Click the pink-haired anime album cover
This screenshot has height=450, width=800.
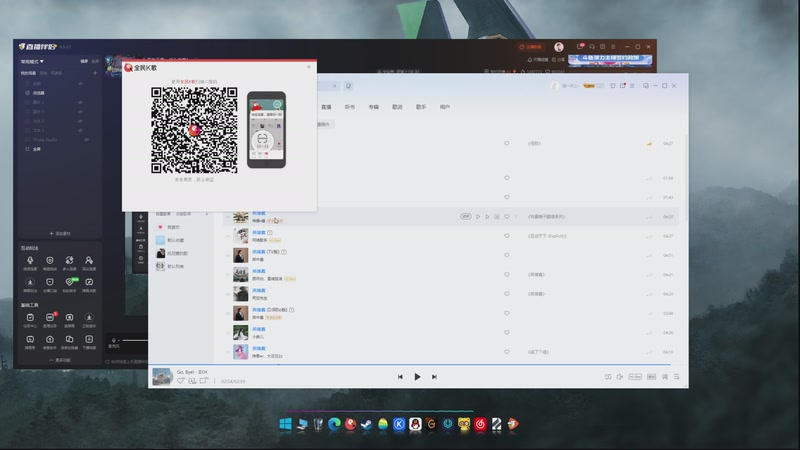click(240, 352)
